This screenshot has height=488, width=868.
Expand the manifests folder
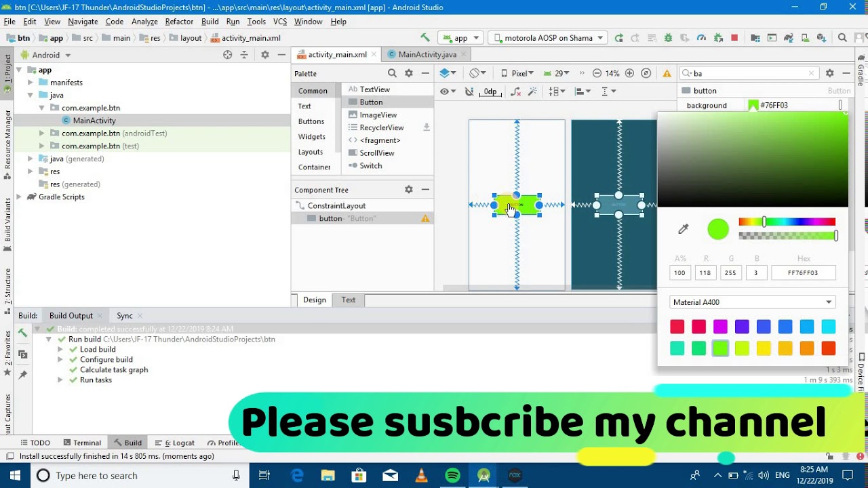click(31, 83)
